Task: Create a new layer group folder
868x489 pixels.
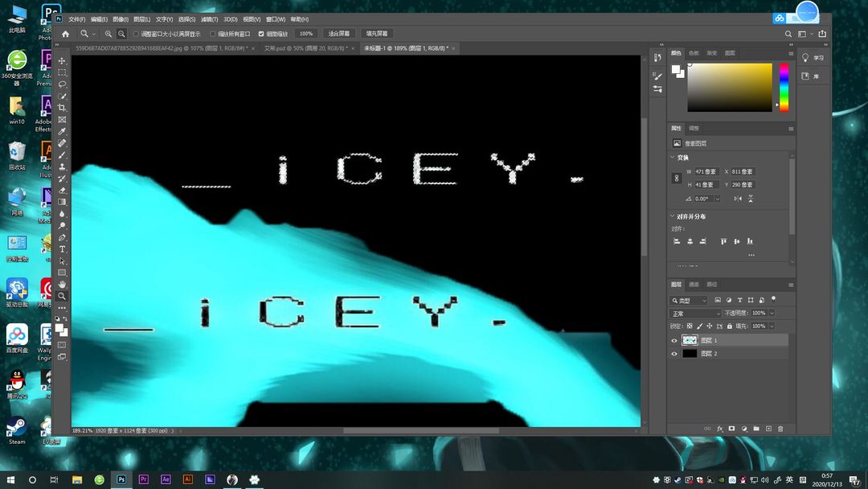Action: pyautogui.click(x=756, y=429)
